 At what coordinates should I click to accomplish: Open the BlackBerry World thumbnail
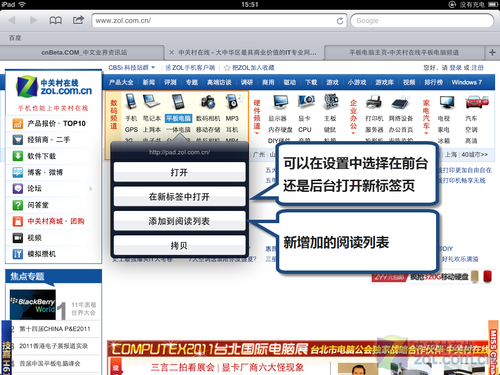(33, 305)
